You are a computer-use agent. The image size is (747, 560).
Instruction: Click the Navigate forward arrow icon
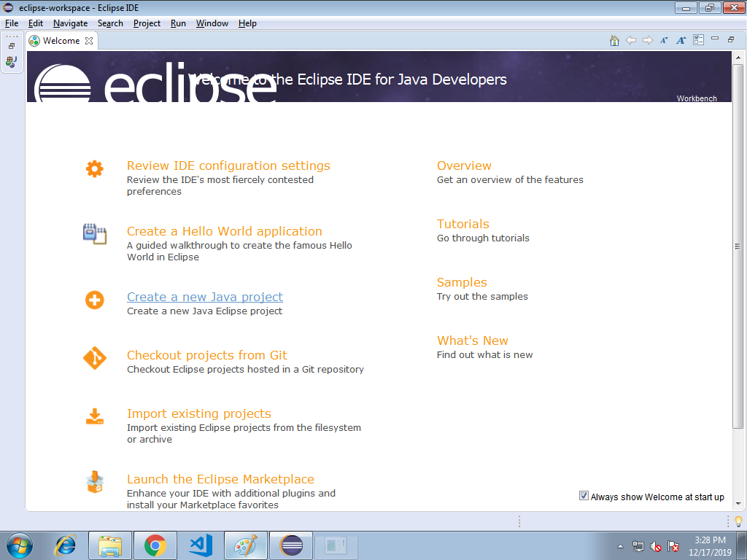coord(648,41)
